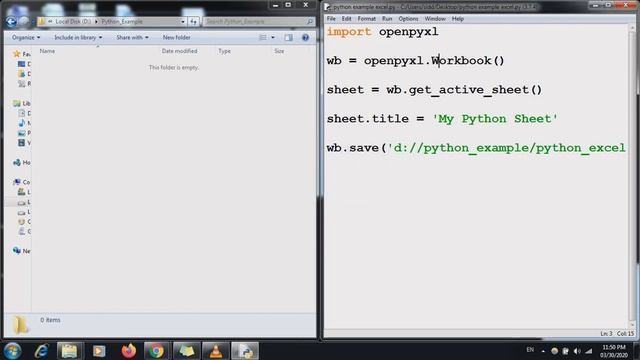Click the refresh button beside address bar

193,22
